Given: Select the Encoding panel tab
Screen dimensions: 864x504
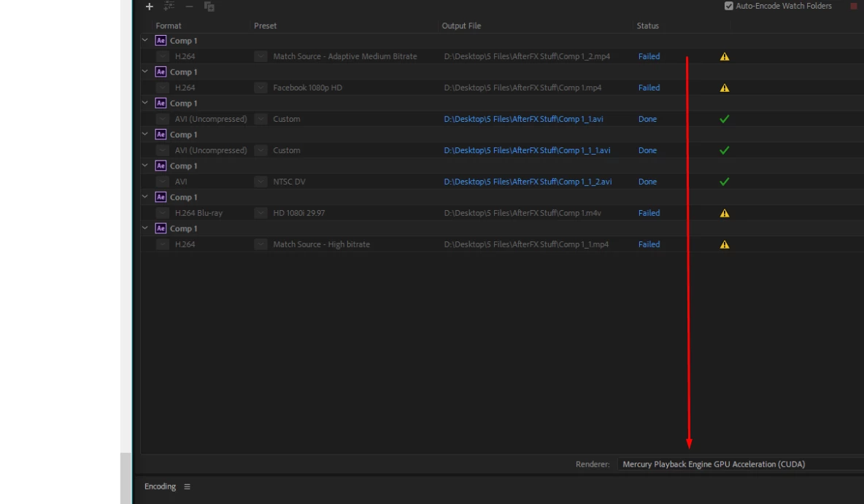Looking at the screenshot, I should 160,487.
